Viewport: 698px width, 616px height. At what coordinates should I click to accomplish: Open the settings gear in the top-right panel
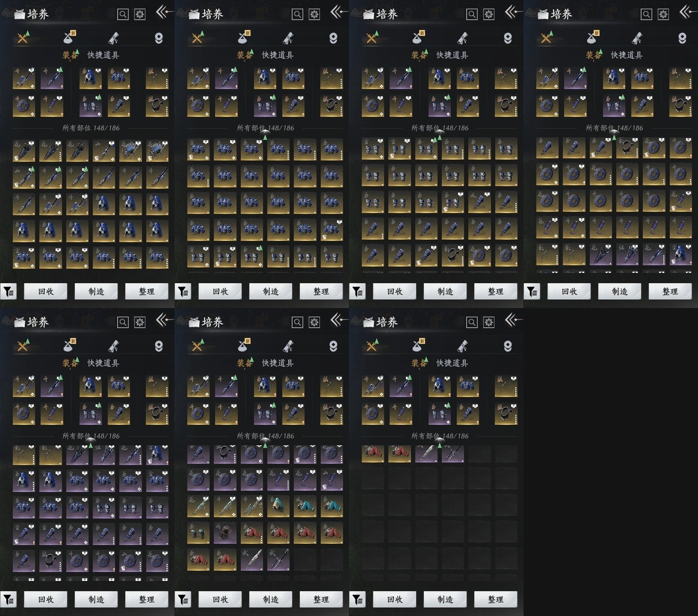663,15
